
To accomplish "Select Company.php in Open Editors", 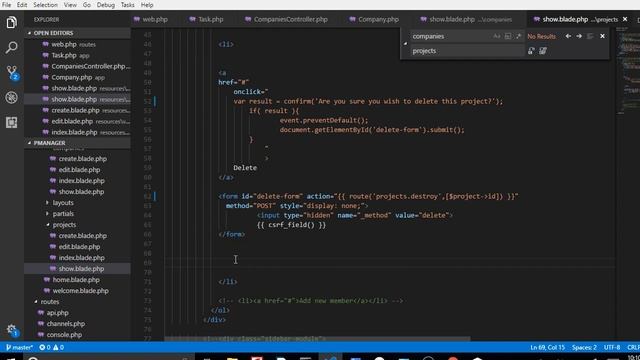I will 78,78.
